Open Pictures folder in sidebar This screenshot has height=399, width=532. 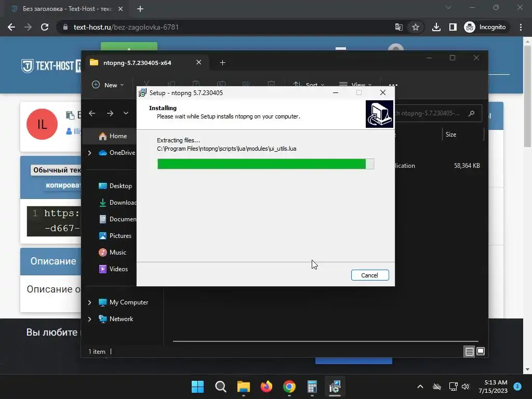(115, 236)
